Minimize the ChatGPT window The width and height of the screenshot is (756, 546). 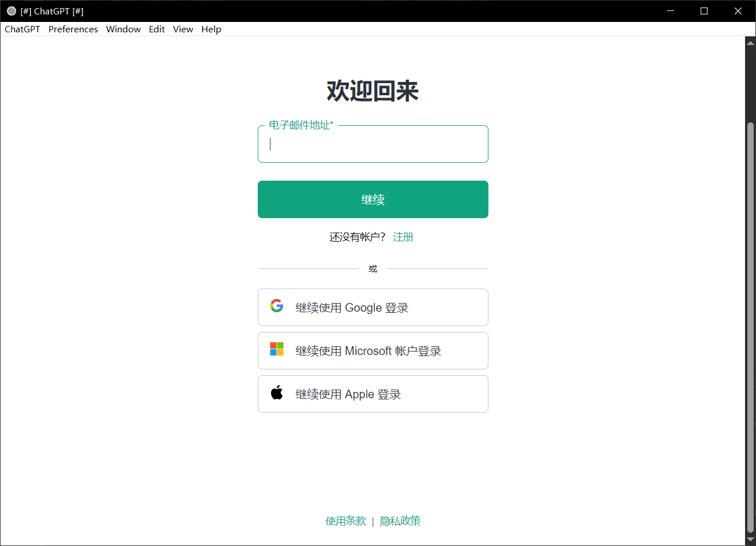point(670,11)
